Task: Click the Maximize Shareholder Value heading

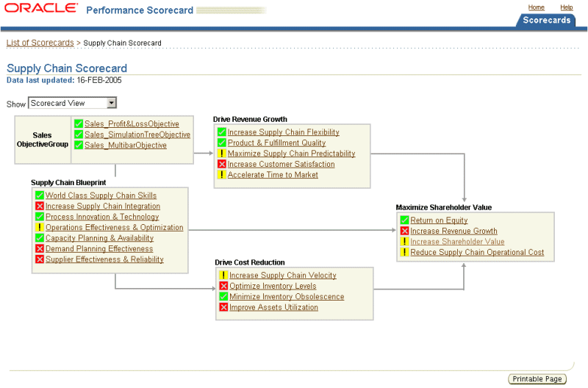Action: (x=444, y=207)
